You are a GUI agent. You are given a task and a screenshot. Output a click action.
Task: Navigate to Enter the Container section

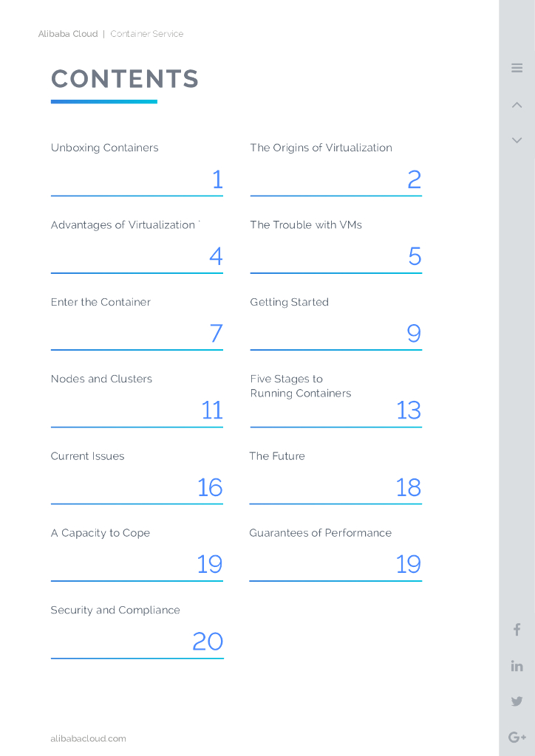(x=100, y=302)
